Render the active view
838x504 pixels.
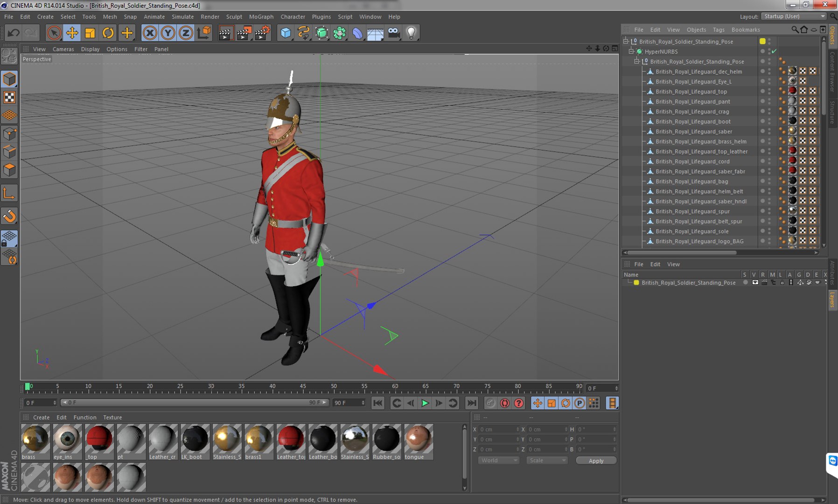coord(225,33)
